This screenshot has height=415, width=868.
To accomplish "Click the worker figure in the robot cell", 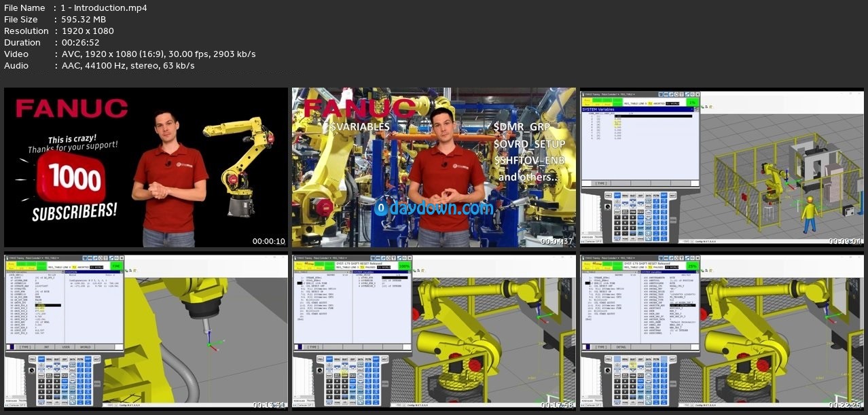I will coord(808,216).
